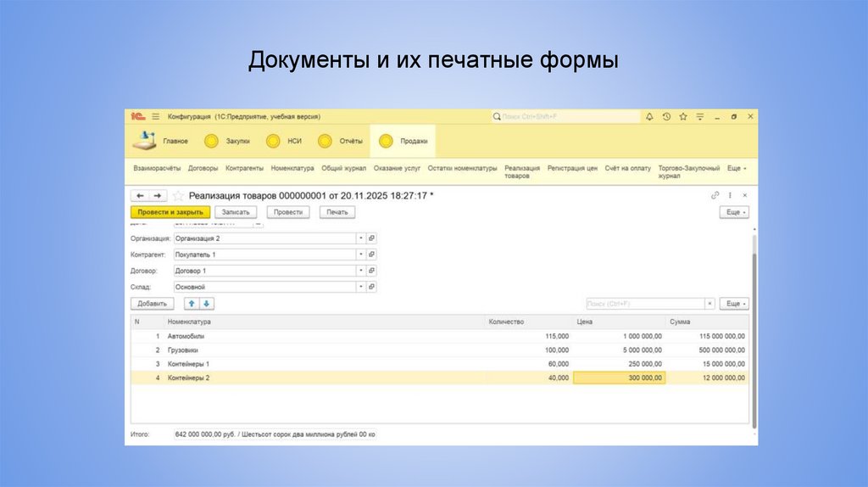Open Контрагенты list

pyautogui.click(x=244, y=168)
